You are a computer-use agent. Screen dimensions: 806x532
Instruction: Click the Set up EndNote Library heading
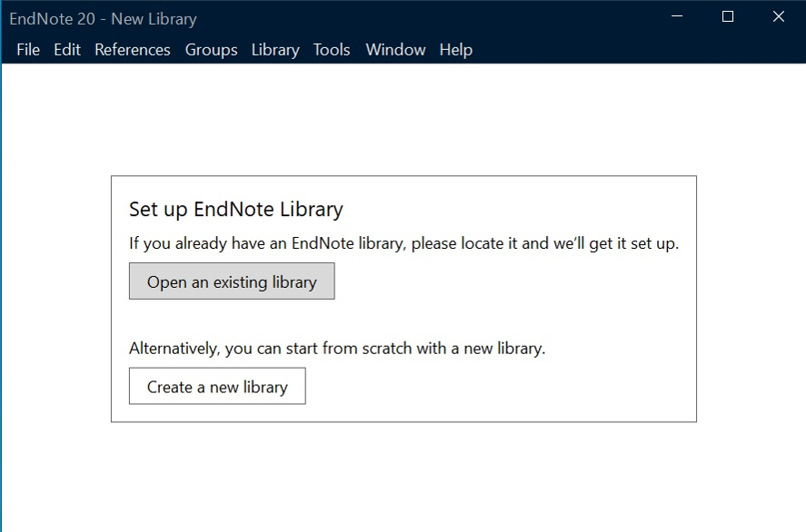click(236, 210)
